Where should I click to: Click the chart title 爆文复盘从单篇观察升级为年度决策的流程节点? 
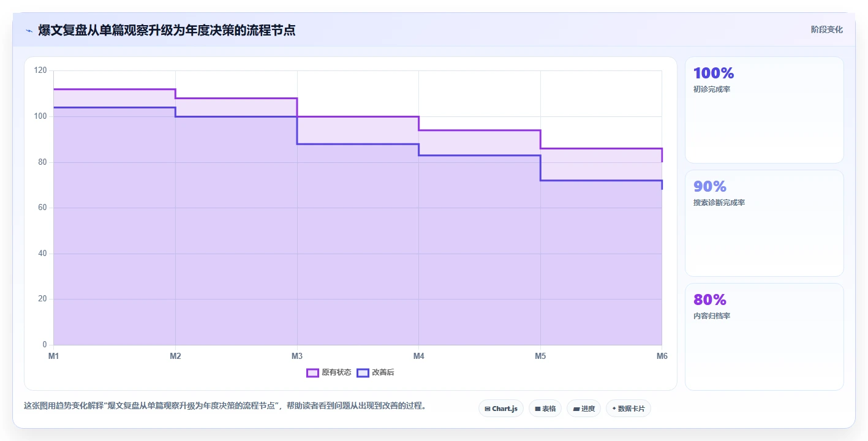[167, 30]
